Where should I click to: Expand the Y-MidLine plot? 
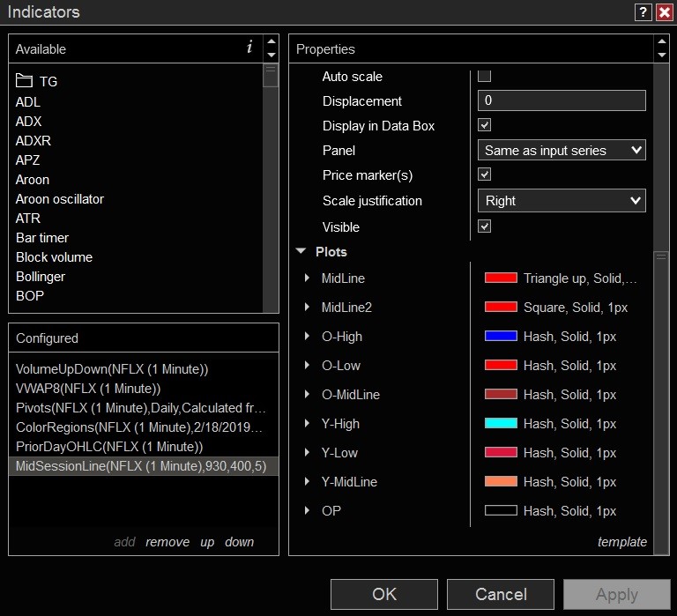pyautogui.click(x=307, y=481)
